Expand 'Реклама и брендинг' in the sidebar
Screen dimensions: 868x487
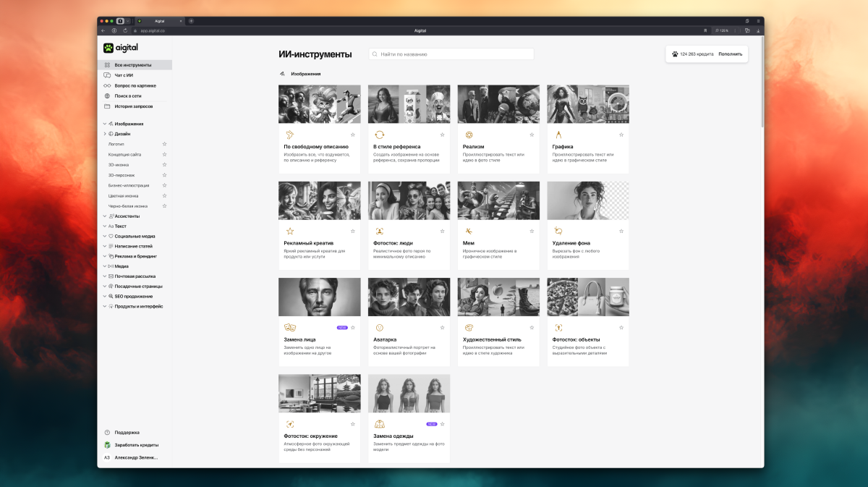[x=104, y=256]
